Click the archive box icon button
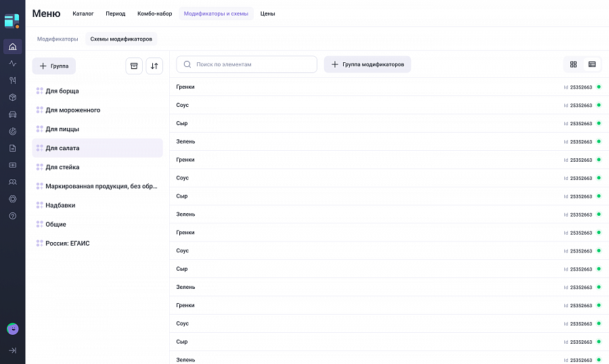 pyautogui.click(x=134, y=66)
